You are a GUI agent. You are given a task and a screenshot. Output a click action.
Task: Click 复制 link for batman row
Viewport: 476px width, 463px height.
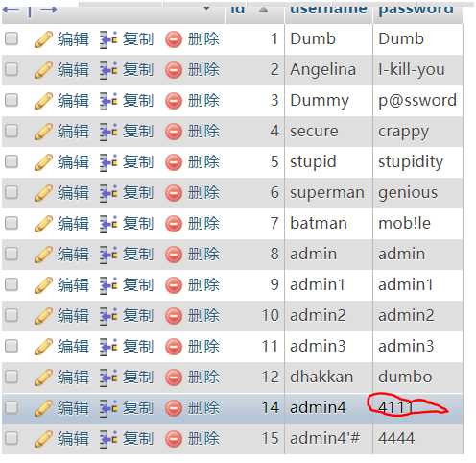138,224
